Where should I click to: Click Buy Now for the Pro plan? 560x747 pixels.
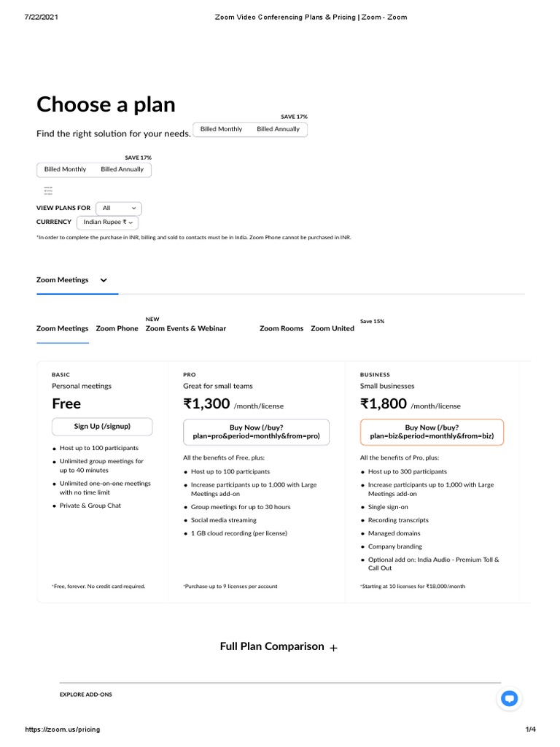[x=256, y=432]
